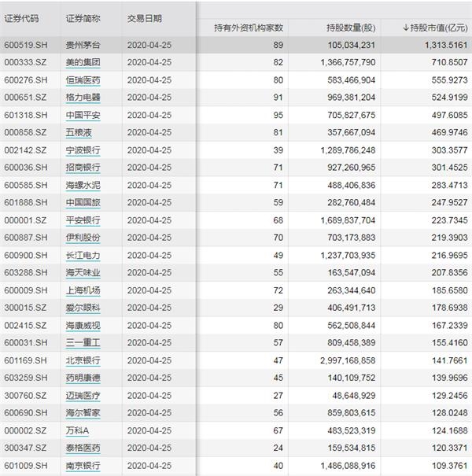Open the 招商银行 stock link

coord(83,168)
